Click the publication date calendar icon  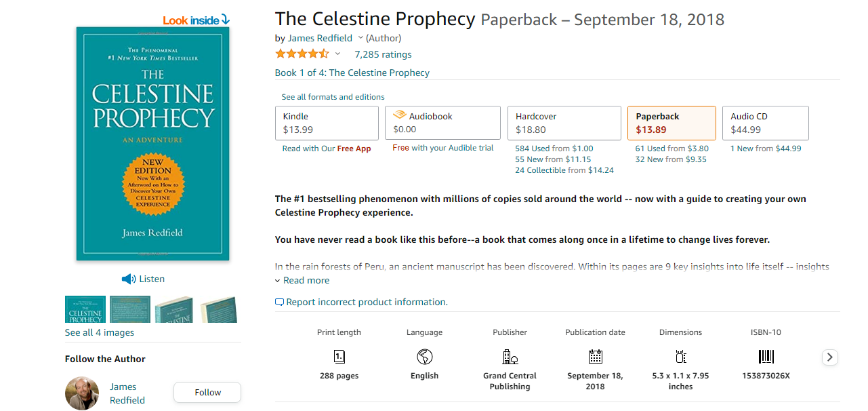tap(595, 357)
